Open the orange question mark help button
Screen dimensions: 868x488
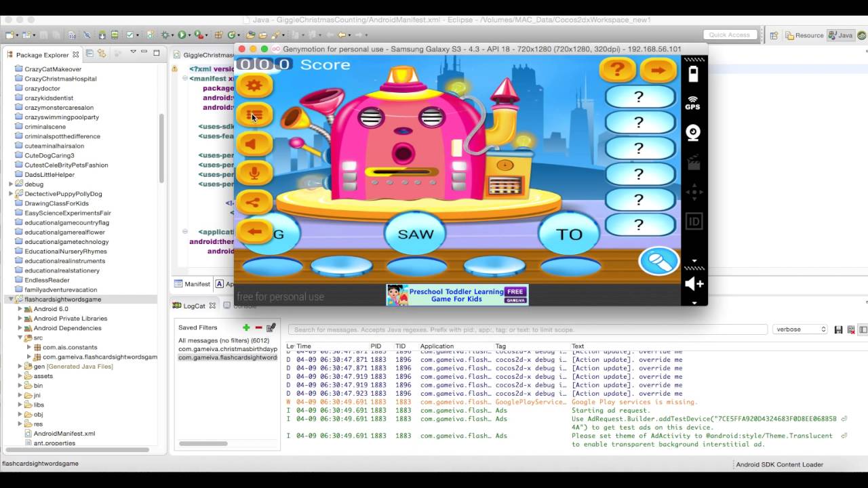[x=617, y=69]
